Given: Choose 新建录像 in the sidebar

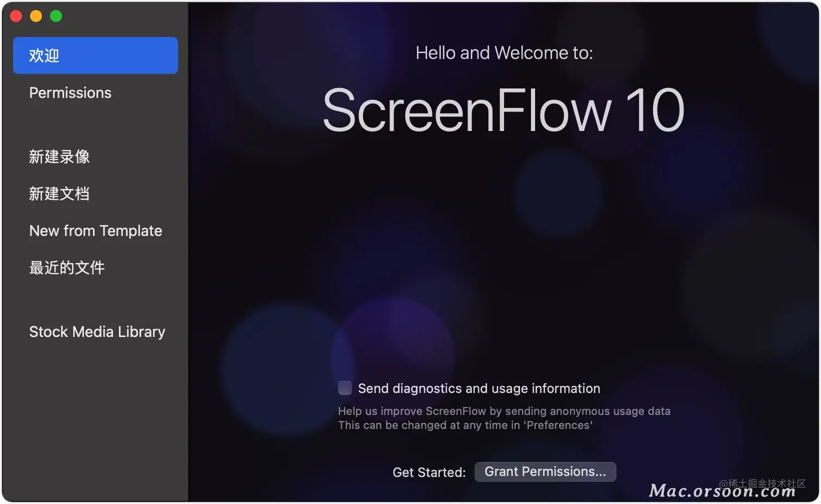Looking at the screenshot, I should (x=59, y=157).
